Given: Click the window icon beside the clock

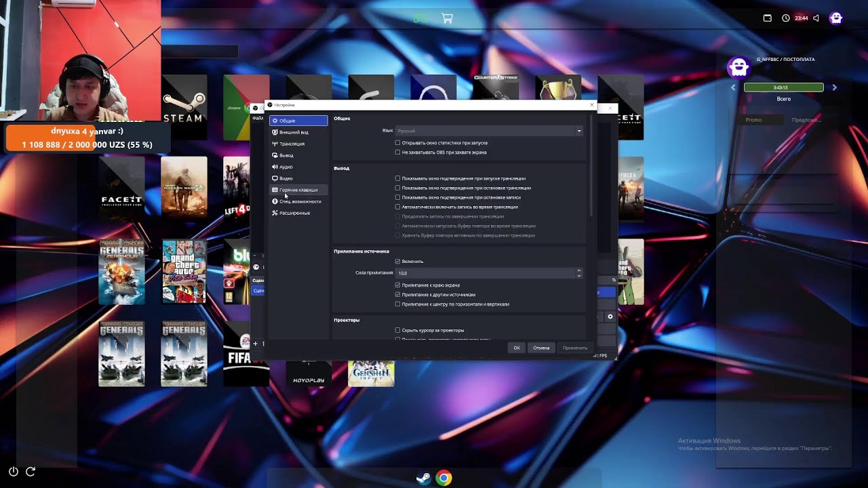Looking at the screenshot, I should [768, 18].
